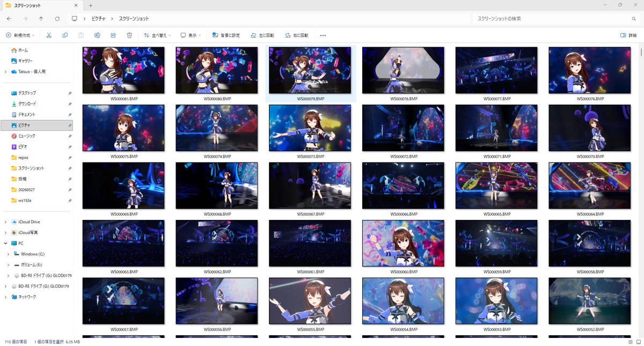This screenshot has width=644, height=346.
Task: Click the Delete trash icon
Action: tap(129, 35)
